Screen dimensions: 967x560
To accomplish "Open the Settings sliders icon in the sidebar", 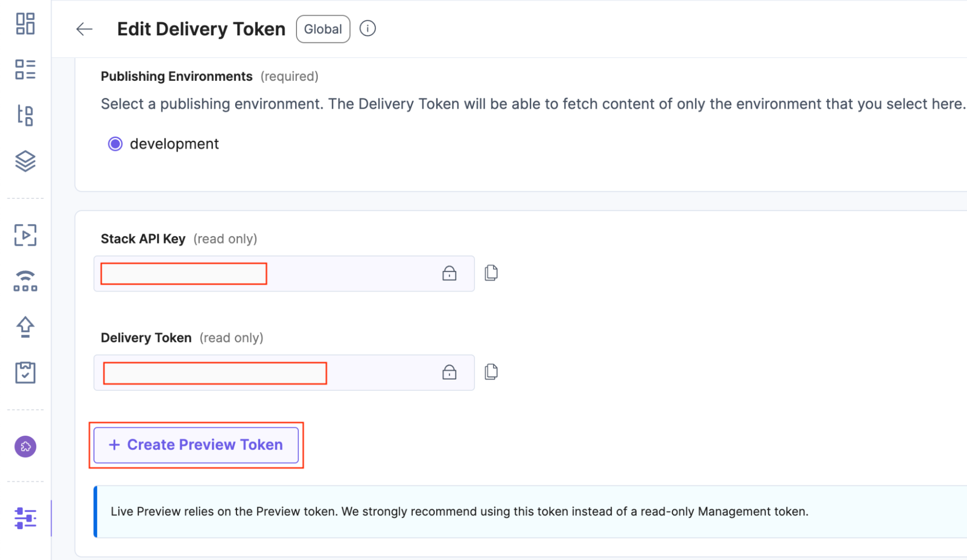I will pyautogui.click(x=25, y=518).
